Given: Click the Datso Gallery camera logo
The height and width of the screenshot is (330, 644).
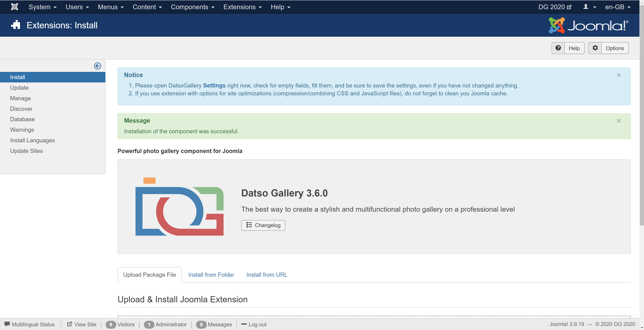Looking at the screenshot, I should point(179,206).
